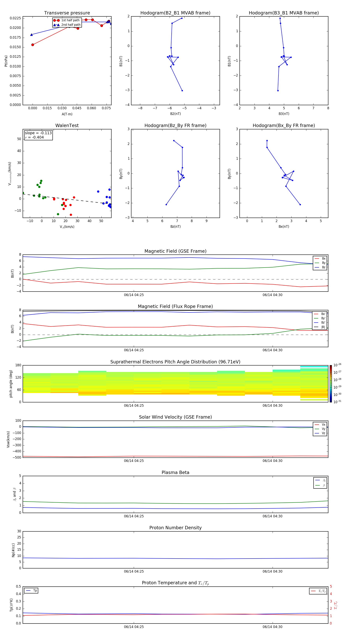Click 'Bx' in GSE magnetic field legend

tap(324, 259)
